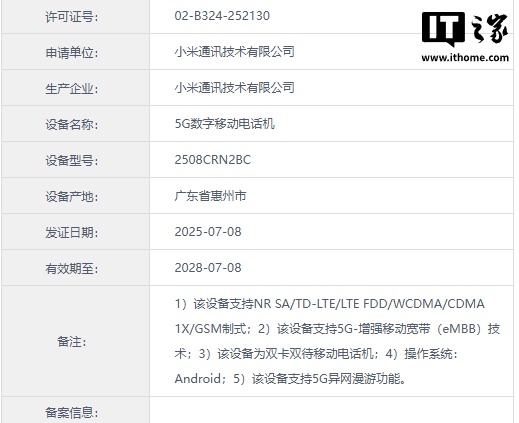The image size is (519, 423).
Task: Select the origin 广东省惠州市
Action: coord(210,196)
